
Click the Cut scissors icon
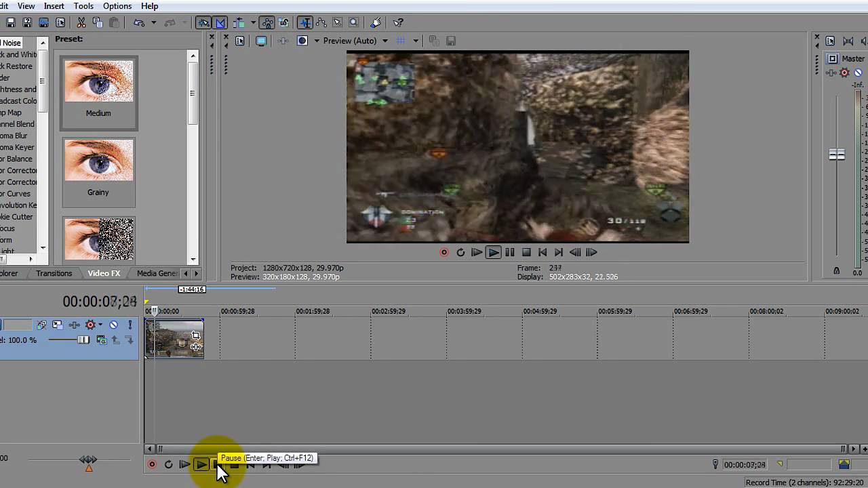pyautogui.click(x=81, y=22)
